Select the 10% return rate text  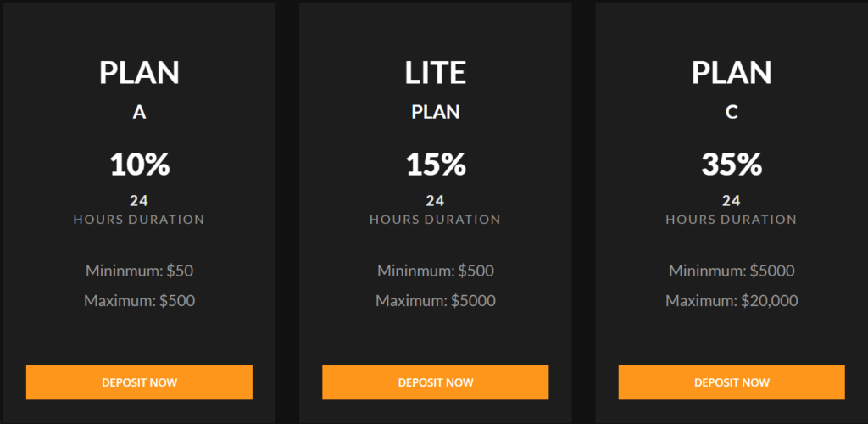click(139, 164)
